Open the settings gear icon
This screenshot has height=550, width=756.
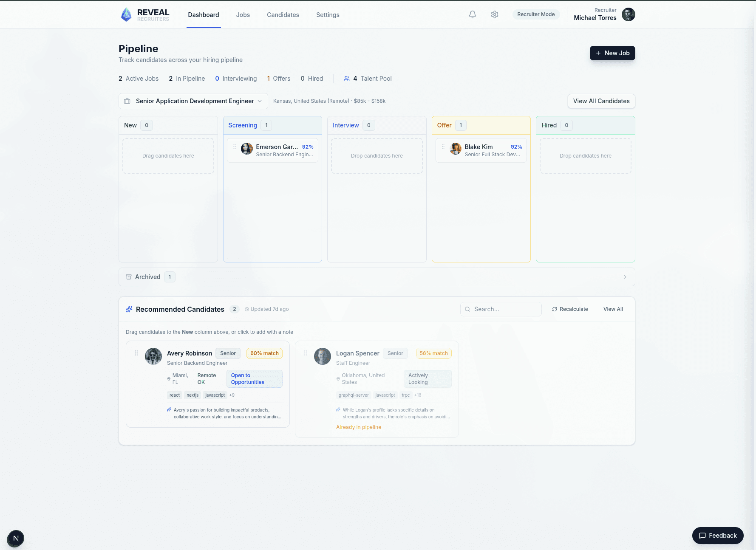tap(494, 14)
